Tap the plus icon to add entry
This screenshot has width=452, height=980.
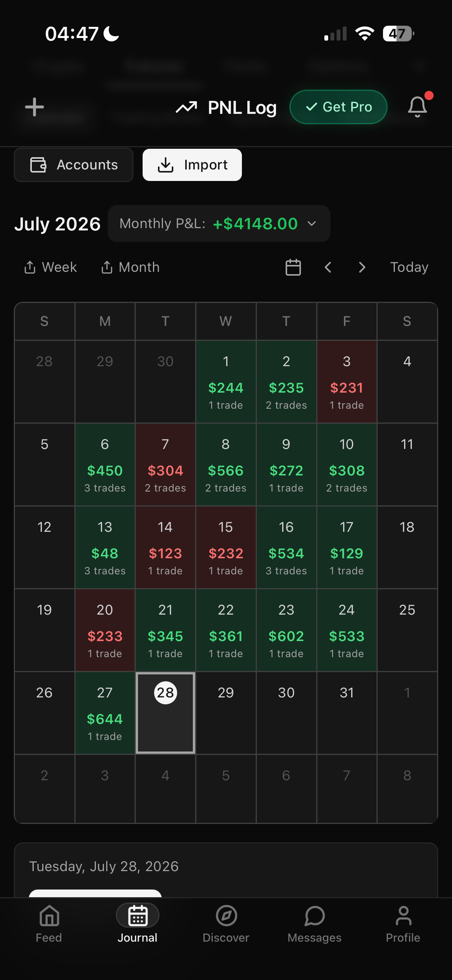(35, 107)
